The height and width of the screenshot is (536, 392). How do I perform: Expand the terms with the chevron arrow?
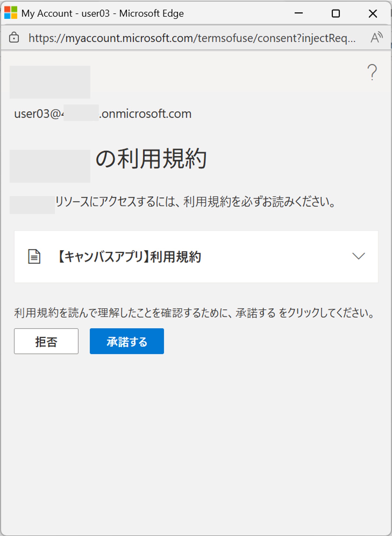(x=358, y=256)
